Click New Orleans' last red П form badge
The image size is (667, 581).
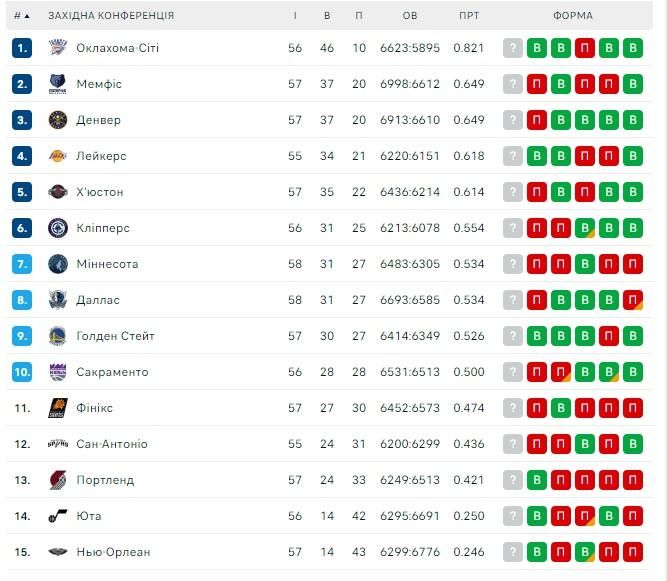pyautogui.click(x=632, y=552)
